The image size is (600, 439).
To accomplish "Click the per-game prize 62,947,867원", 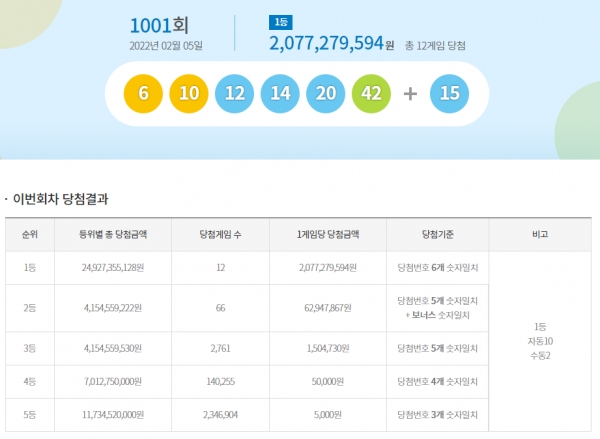I will point(328,308).
